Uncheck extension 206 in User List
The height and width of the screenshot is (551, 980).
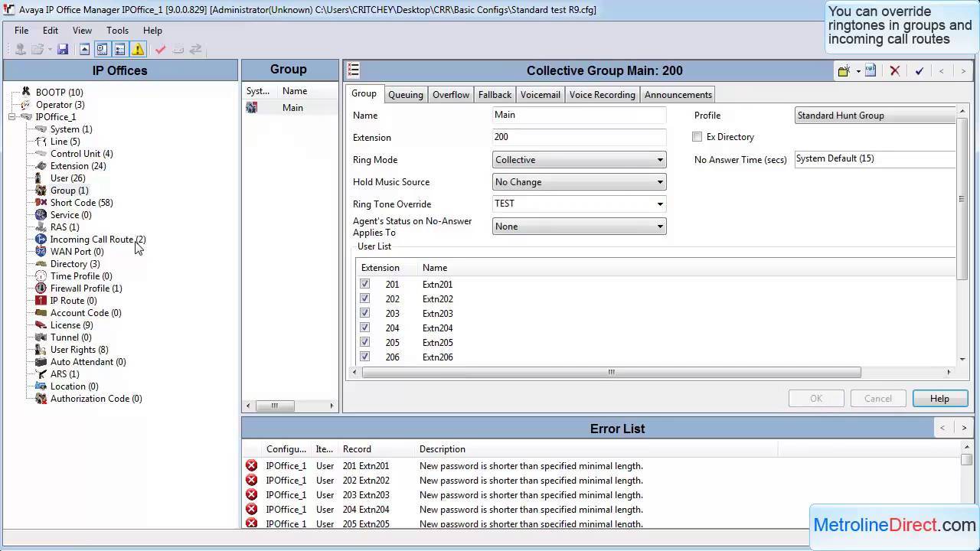[364, 357]
